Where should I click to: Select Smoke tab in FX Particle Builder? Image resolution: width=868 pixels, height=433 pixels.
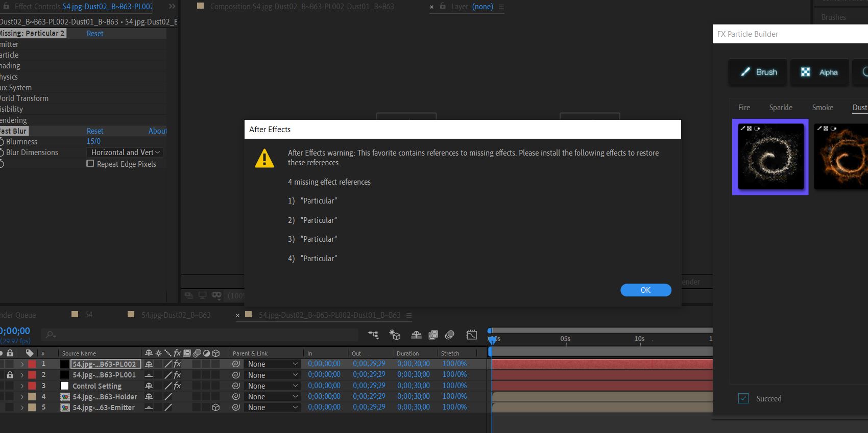click(823, 108)
